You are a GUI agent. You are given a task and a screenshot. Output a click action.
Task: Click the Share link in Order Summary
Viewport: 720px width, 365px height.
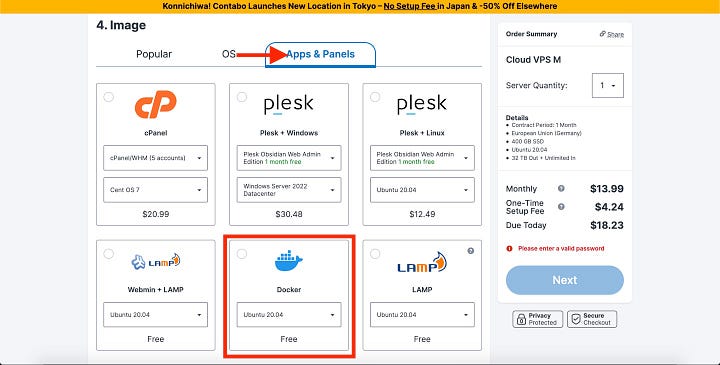click(612, 34)
